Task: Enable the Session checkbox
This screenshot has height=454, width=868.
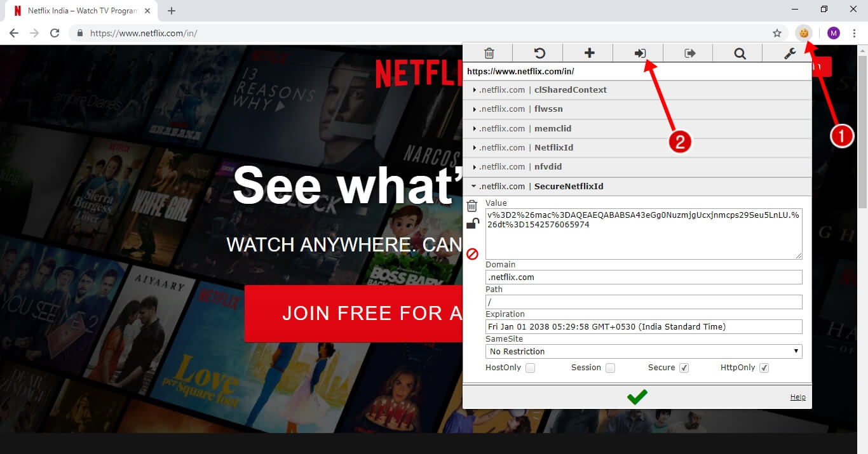Action: click(610, 368)
